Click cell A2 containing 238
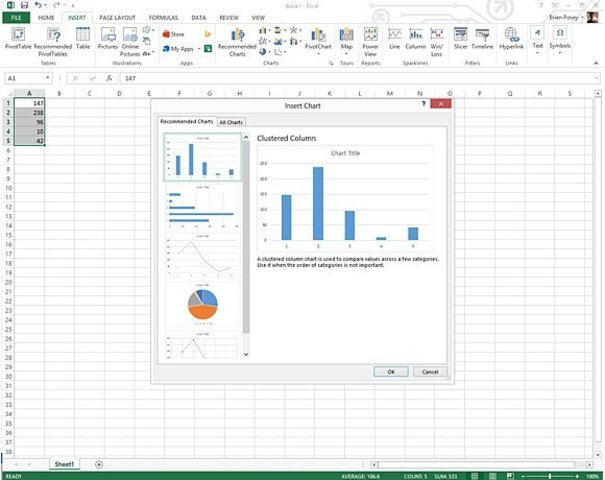 [29, 113]
